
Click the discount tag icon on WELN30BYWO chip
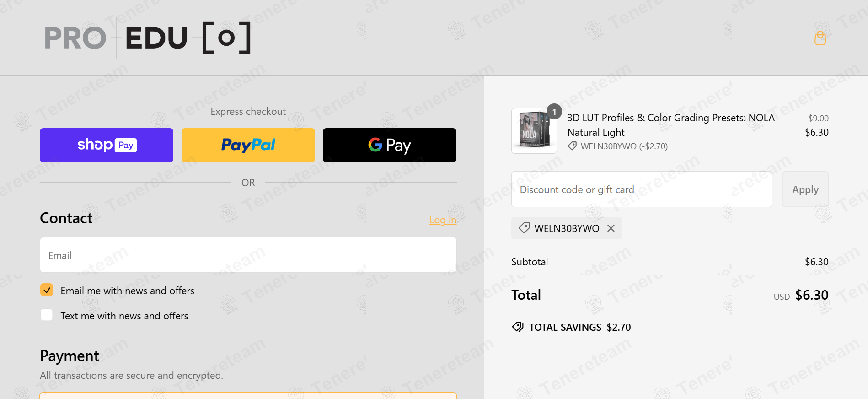click(524, 228)
